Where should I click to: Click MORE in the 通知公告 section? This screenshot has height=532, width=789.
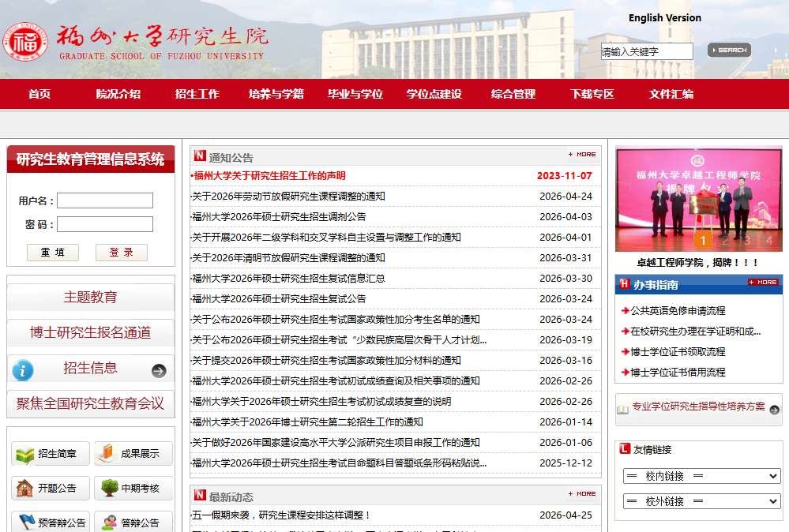pos(582,155)
